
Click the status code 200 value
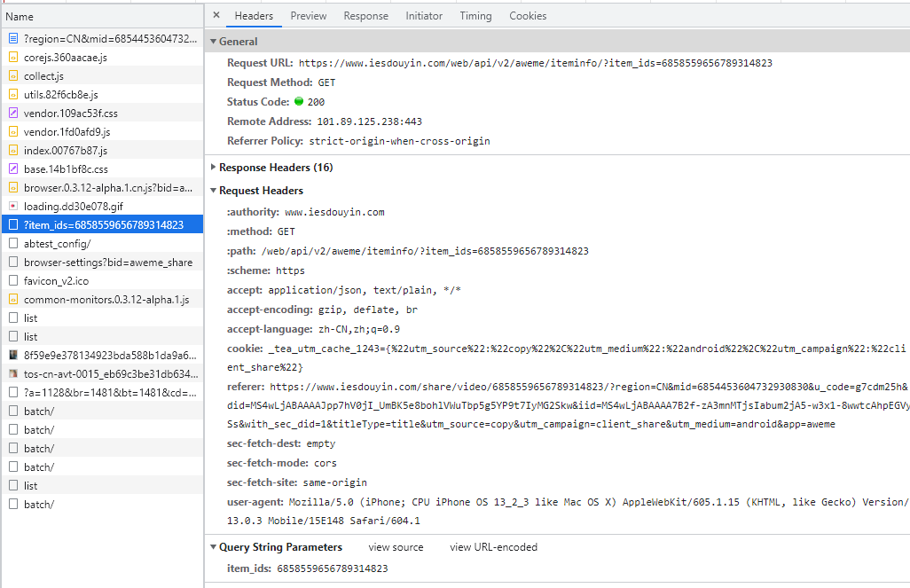316,102
